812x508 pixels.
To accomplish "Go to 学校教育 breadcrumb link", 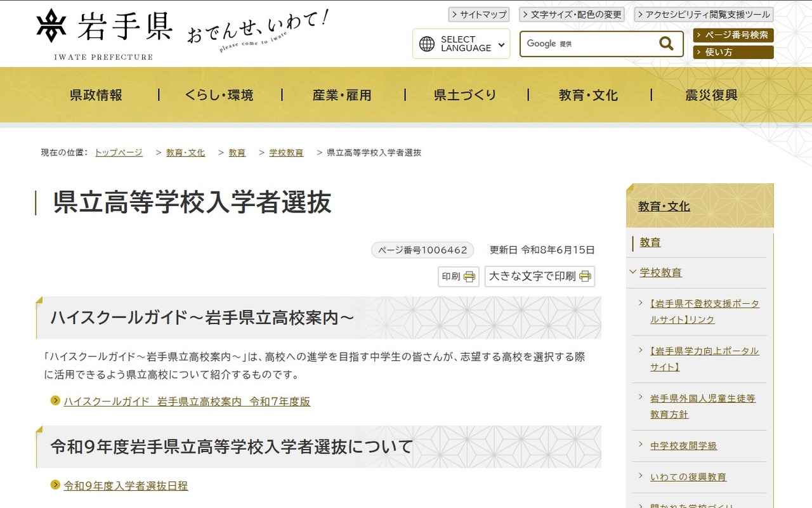I will point(286,153).
